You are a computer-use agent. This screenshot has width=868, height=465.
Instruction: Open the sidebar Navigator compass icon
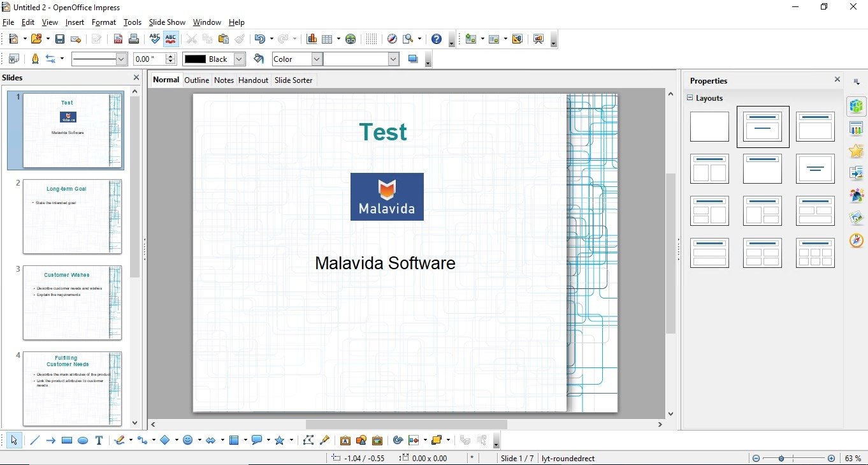856,240
